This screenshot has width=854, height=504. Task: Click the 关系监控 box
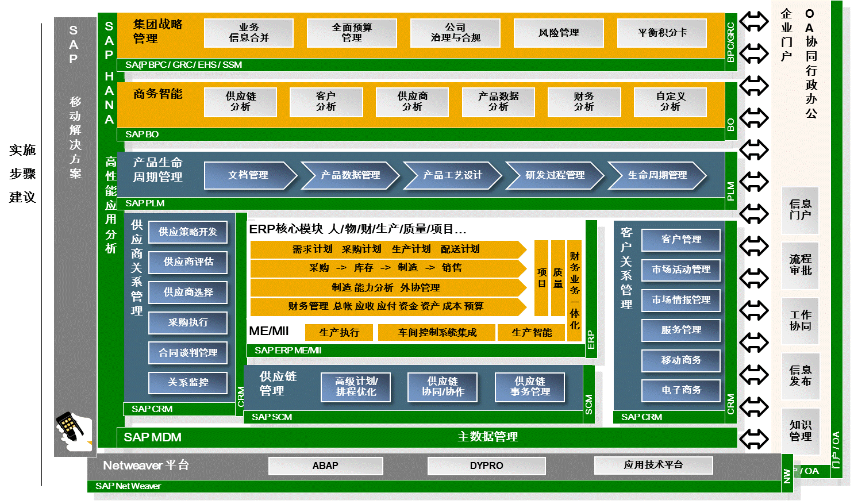click(188, 383)
